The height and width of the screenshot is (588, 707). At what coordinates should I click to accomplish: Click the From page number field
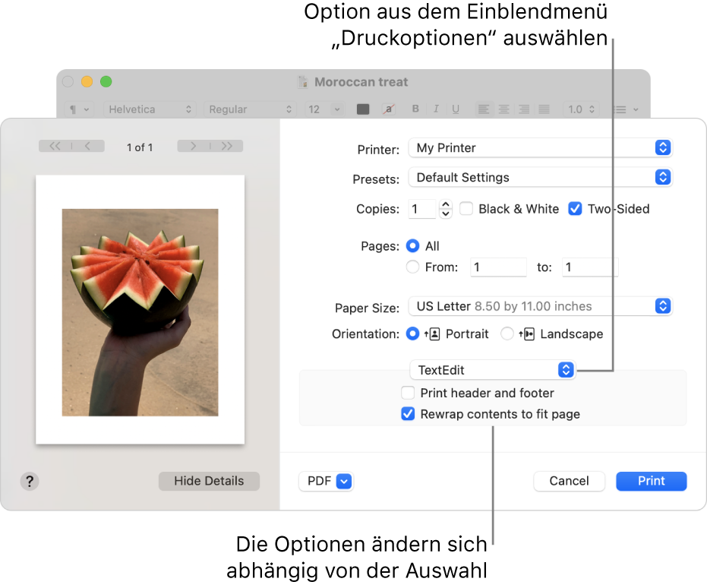(x=498, y=267)
